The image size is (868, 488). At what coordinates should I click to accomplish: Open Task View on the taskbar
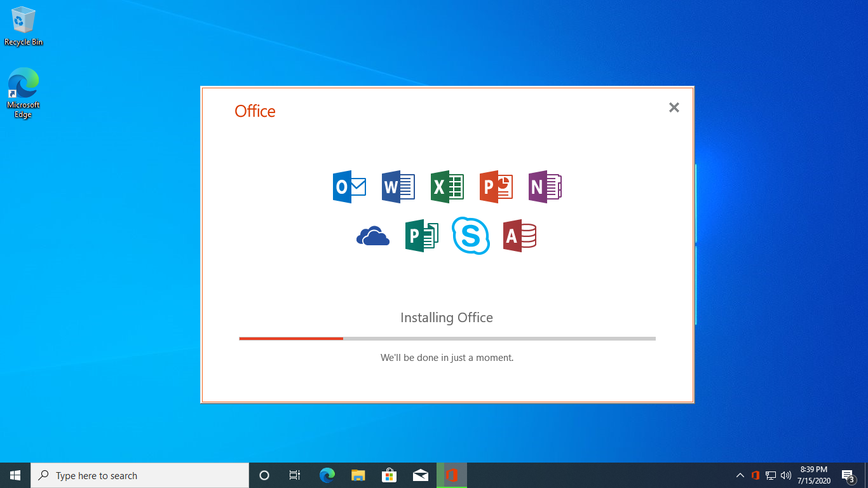295,475
